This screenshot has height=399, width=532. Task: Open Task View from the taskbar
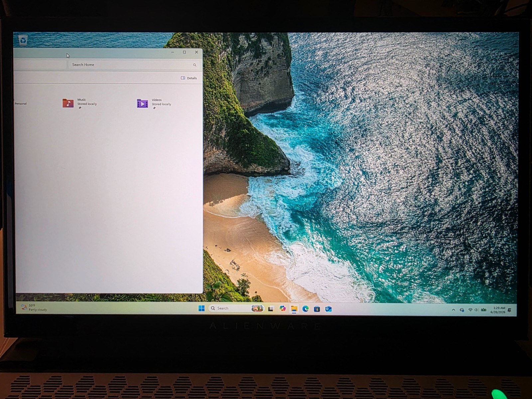click(271, 309)
